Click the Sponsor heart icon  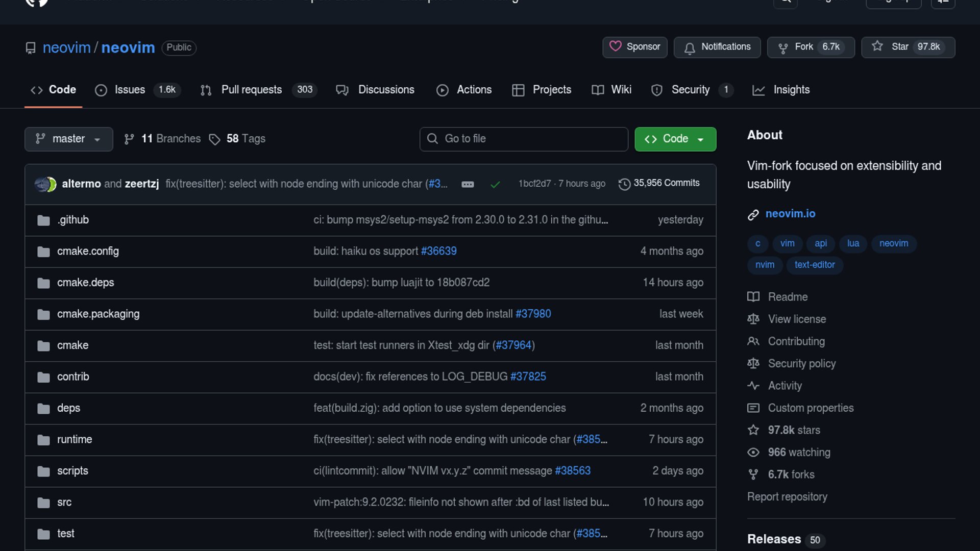click(615, 46)
